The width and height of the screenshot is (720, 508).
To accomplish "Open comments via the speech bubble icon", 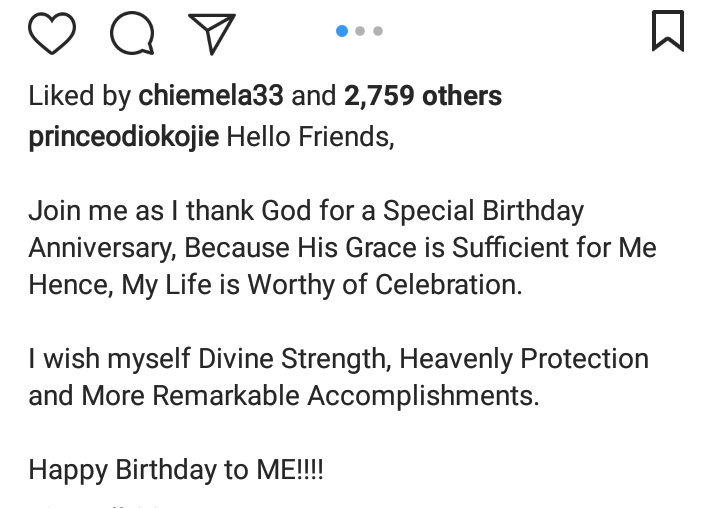I will click(132, 34).
